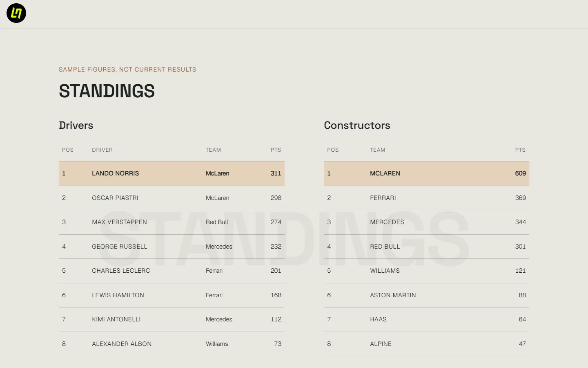Click the Alpine constructor name
Screen dimensions: 588x368
381,344
